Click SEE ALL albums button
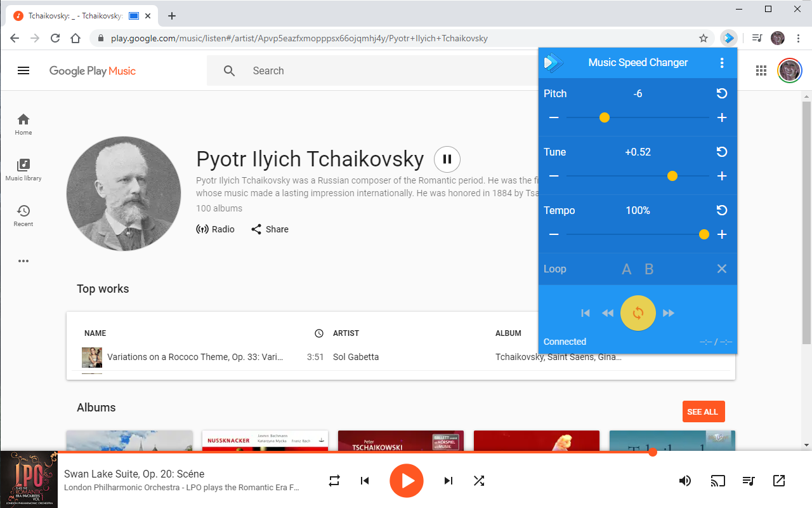Viewport: 812px width, 508px height. click(x=704, y=411)
